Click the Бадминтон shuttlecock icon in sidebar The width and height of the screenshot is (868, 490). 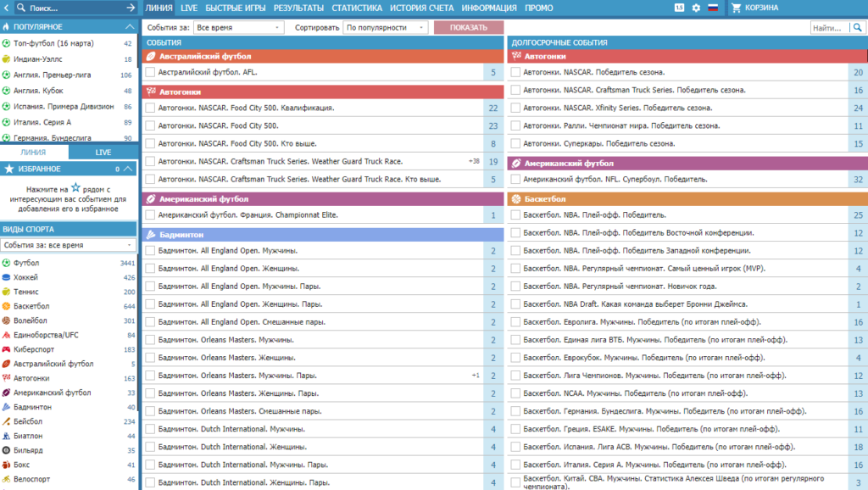point(6,407)
